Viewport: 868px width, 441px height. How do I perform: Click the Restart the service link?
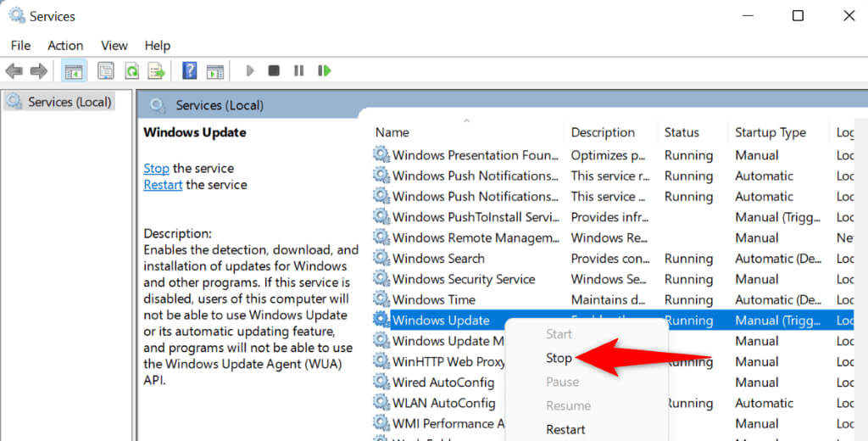pos(163,184)
